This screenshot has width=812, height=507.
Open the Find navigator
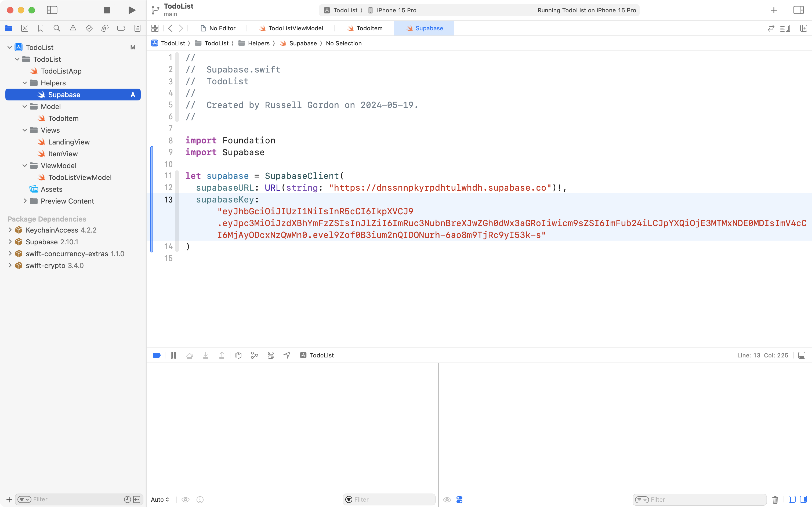[x=57, y=28]
